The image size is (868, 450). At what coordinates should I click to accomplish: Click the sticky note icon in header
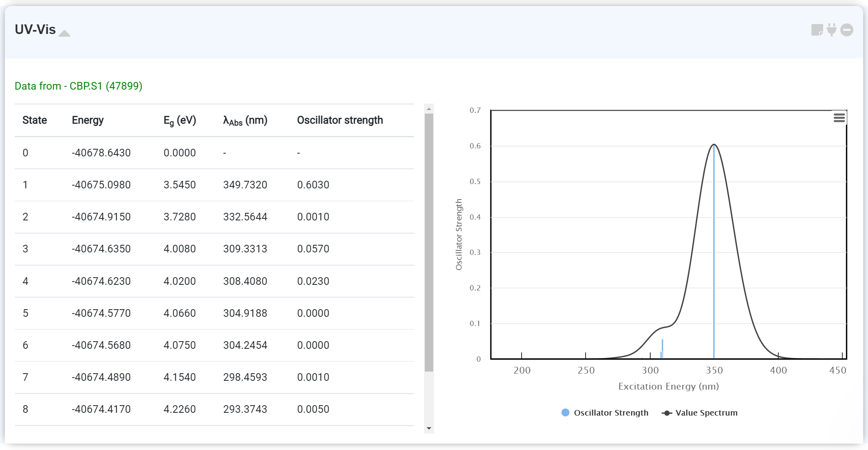(x=817, y=30)
